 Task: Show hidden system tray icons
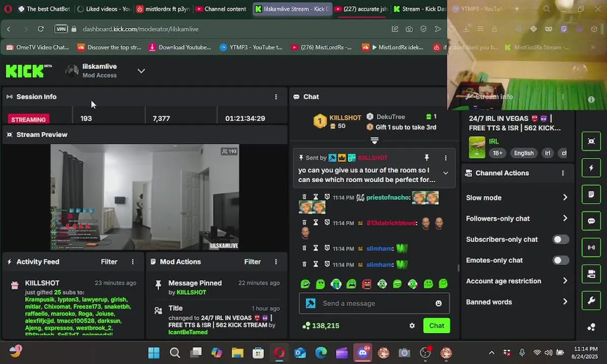(x=492, y=352)
